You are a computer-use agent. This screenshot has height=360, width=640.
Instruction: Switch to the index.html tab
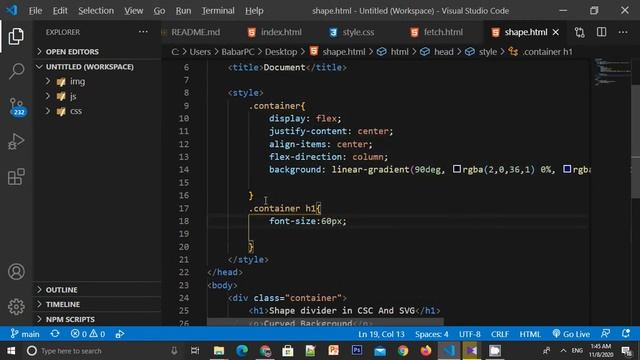(x=281, y=32)
